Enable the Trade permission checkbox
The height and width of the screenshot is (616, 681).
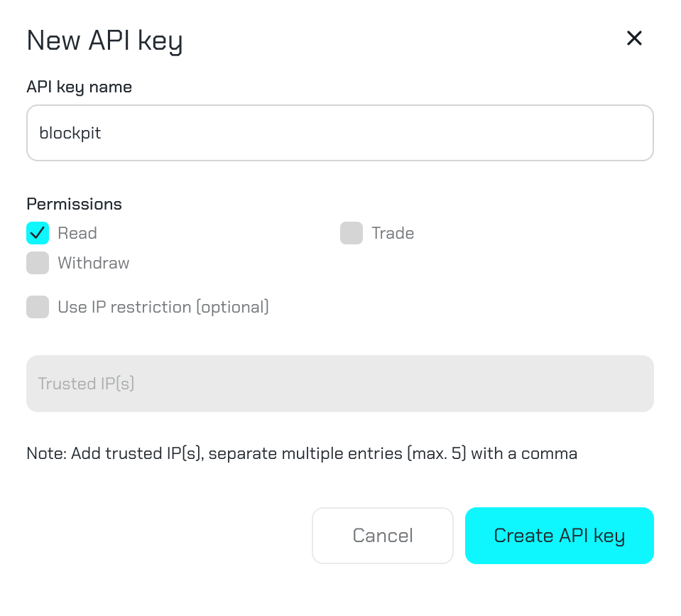tap(352, 233)
